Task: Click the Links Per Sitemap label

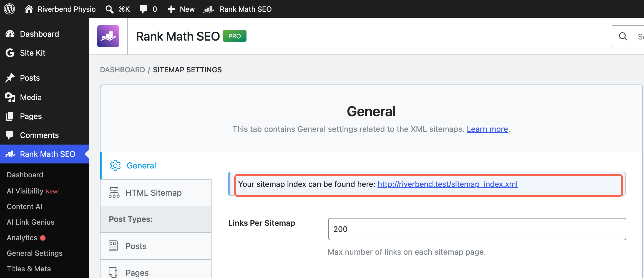Action: click(x=262, y=223)
